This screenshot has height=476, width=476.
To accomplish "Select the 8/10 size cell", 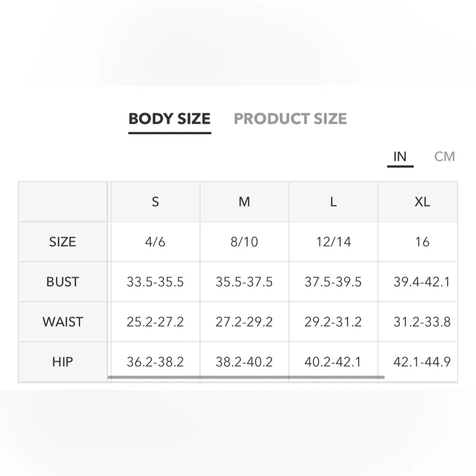I will [244, 242].
